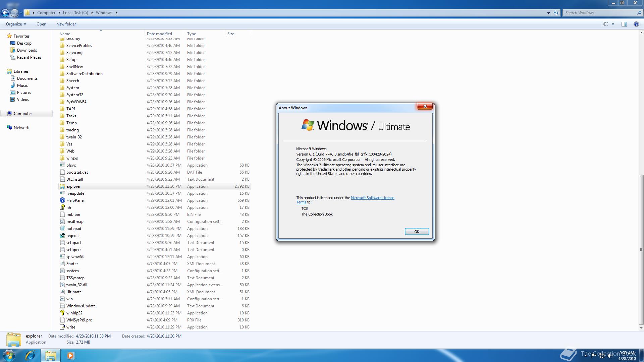Select the winsxs folder icon
This screenshot has height=362, width=644.
[x=62, y=158]
